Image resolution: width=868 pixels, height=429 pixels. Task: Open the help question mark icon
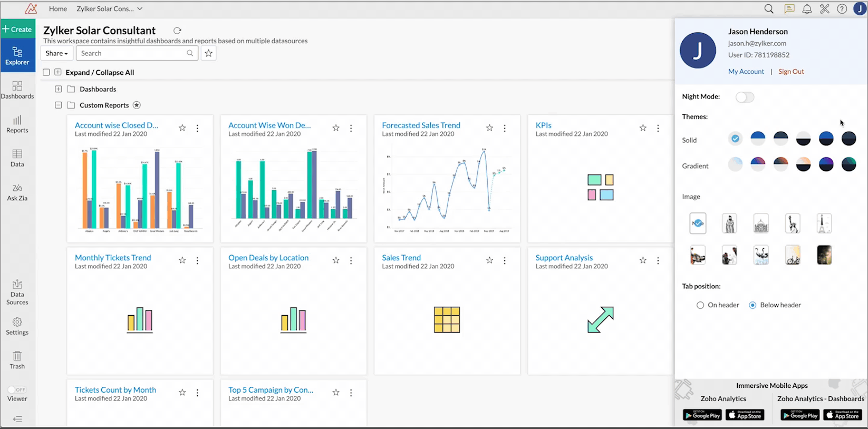(x=842, y=9)
